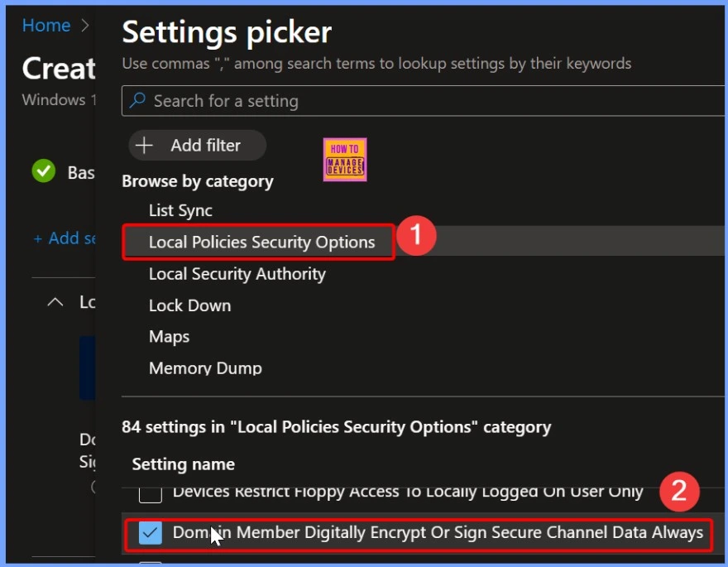Click the HOW TO MANAGE DEVICES logo
Screen dimensions: 728x567
coord(344,159)
